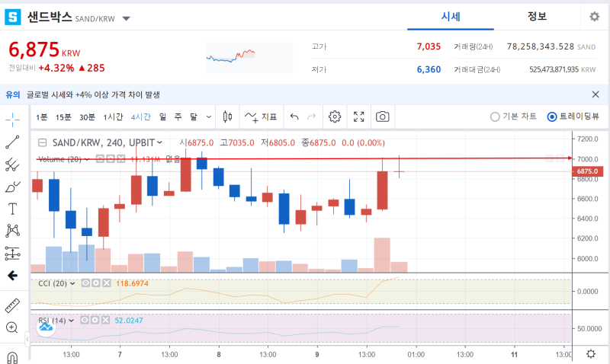Viewport: 610px width, 364px height.
Task: Open CCI indicator settings gear
Action: [x=96, y=283]
